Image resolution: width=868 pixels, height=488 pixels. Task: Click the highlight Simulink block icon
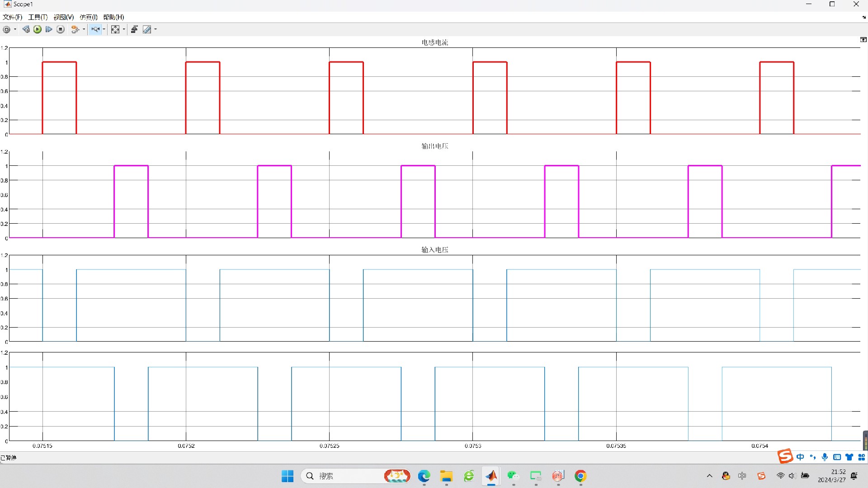coord(75,29)
